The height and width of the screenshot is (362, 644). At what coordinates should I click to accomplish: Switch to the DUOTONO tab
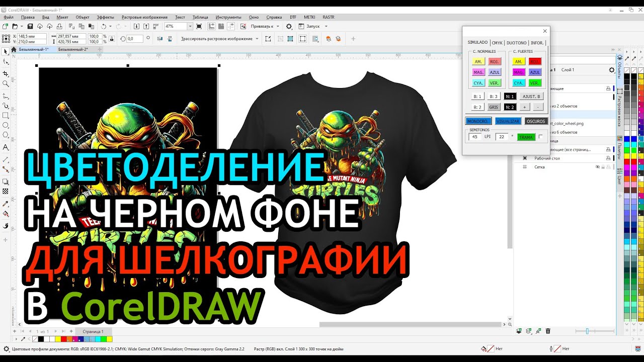pyautogui.click(x=516, y=43)
